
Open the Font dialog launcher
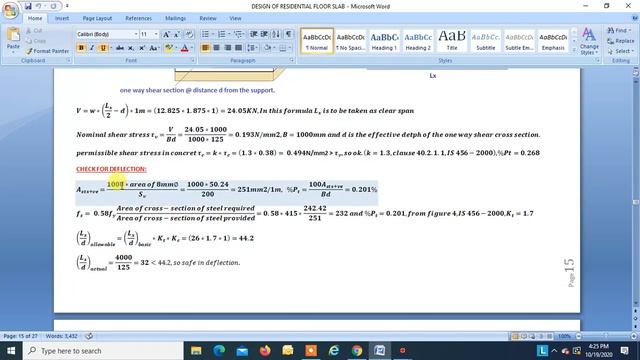(x=192, y=60)
